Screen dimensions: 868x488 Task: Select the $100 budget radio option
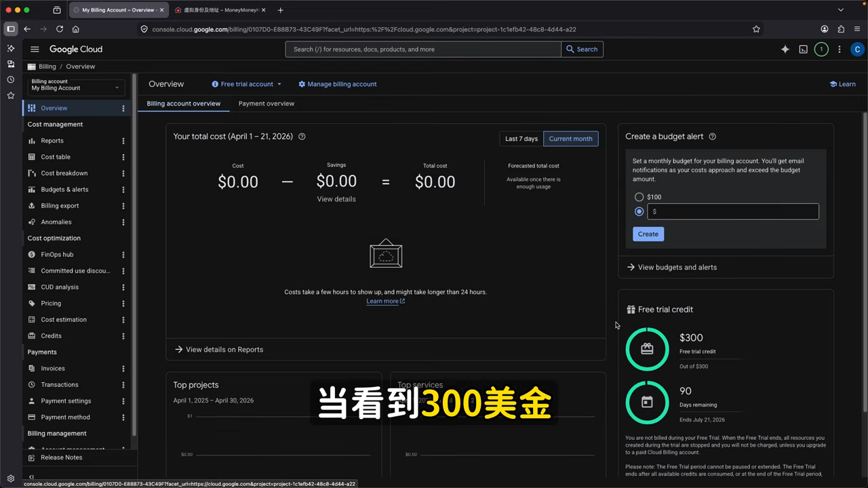coord(639,197)
